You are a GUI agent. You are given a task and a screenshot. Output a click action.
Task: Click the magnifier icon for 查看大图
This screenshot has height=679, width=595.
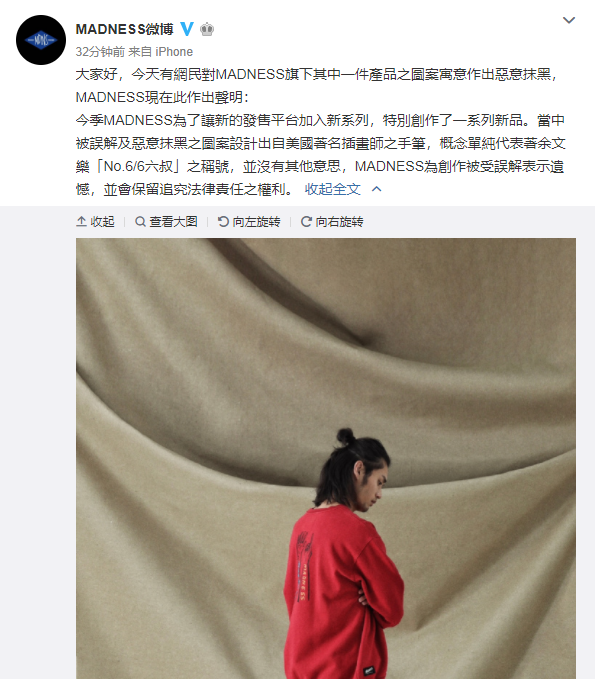coord(140,222)
